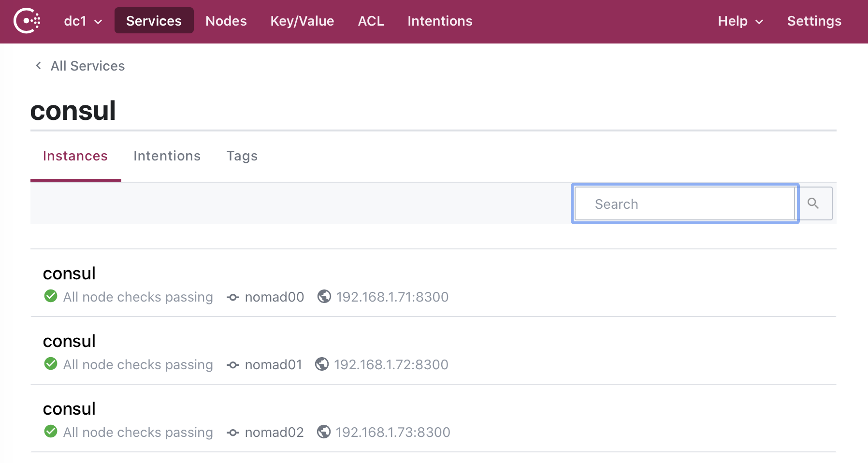868x463 pixels.
Task: Click inside the Search input field
Action: tap(685, 203)
